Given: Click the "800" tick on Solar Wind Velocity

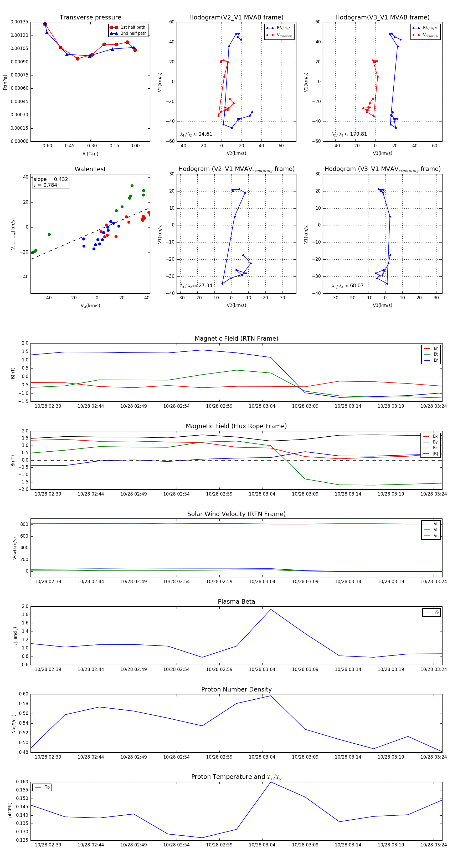Looking at the screenshot, I should pyautogui.click(x=24, y=524).
